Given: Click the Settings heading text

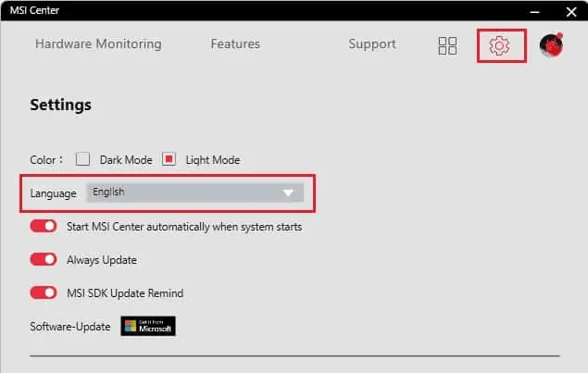Looking at the screenshot, I should pyautogui.click(x=60, y=105).
